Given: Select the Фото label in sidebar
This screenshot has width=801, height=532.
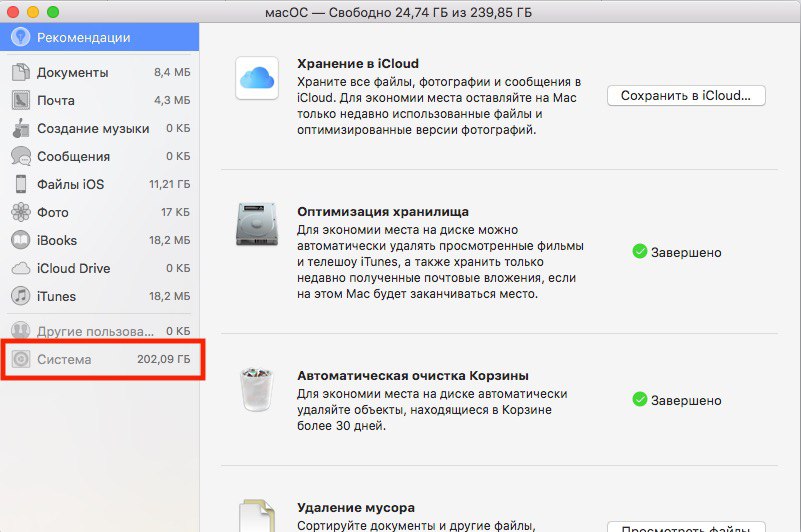Looking at the screenshot, I should (x=53, y=212).
